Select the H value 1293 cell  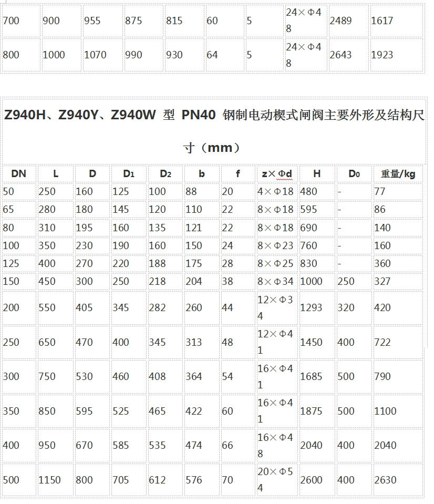tap(316, 307)
